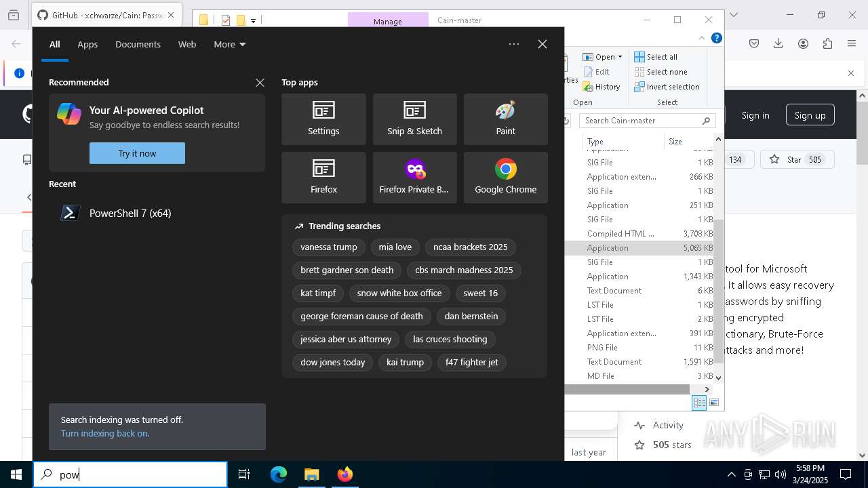Show hidden system tray icons
868x488 pixels.
pyautogui.click(x=731, y=474)
